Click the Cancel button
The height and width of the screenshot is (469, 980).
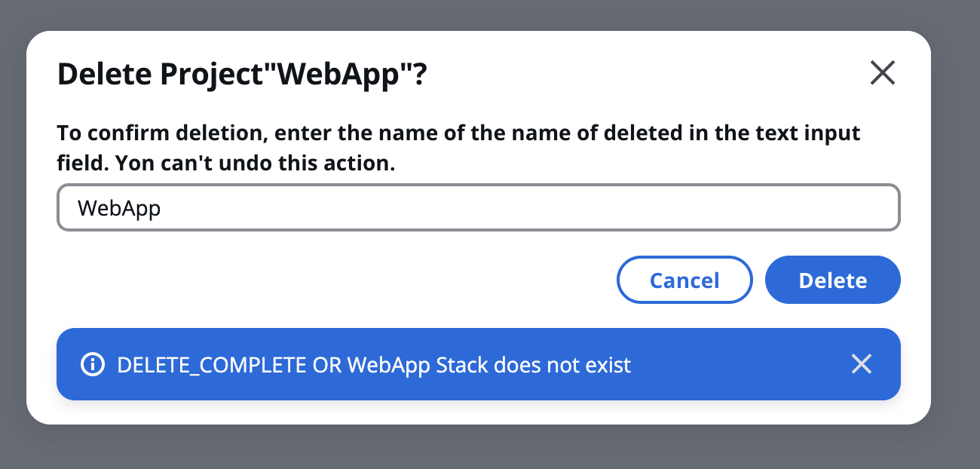pos(684,280)
